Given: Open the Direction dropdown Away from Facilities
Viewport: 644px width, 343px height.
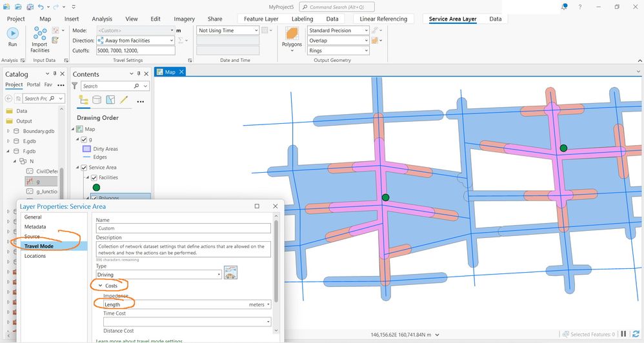Looking at the screenshot, I should (136, 41).
